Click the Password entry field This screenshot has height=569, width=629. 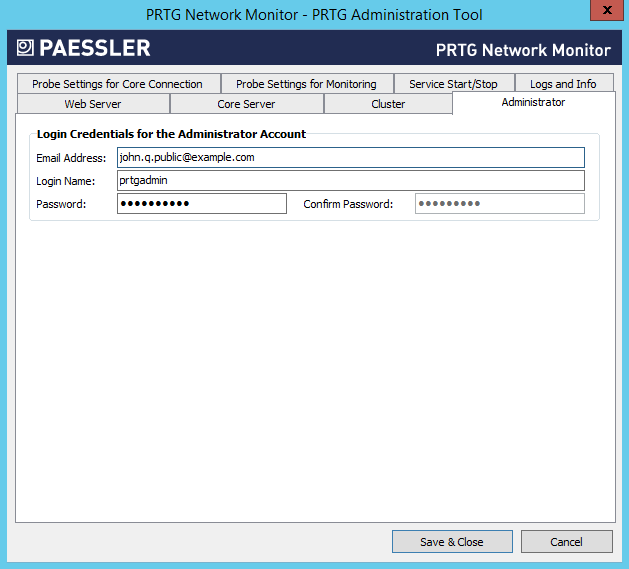[x=201, y=204]
